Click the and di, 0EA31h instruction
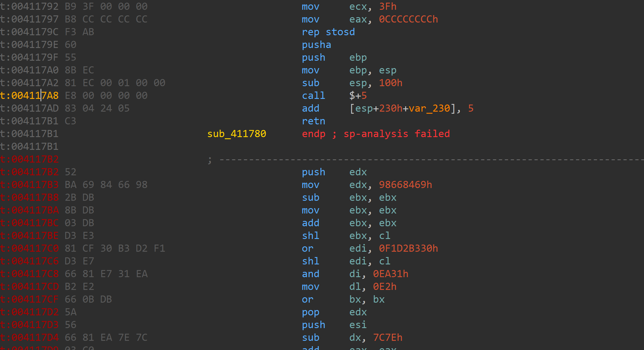 click(x=310, y=274)
